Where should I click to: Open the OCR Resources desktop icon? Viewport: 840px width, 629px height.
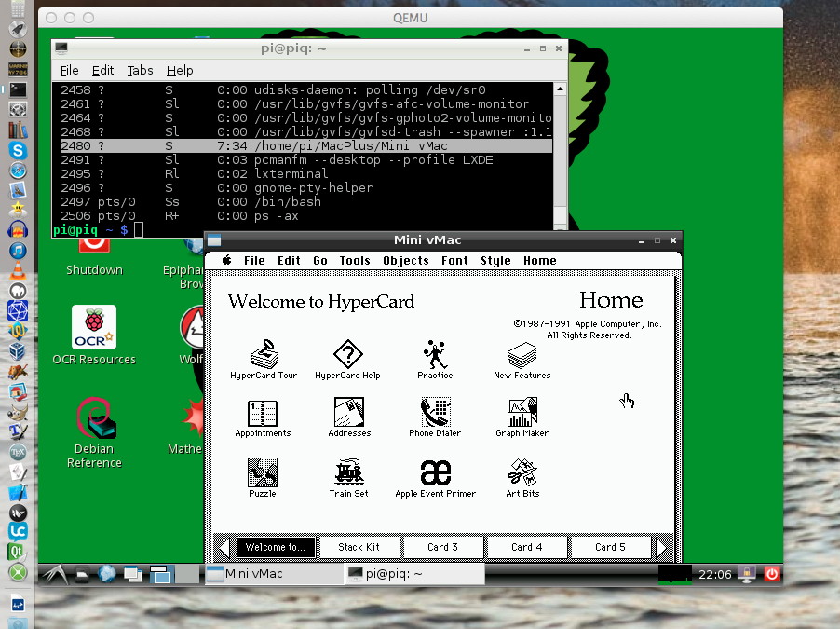tap(94, 328)
